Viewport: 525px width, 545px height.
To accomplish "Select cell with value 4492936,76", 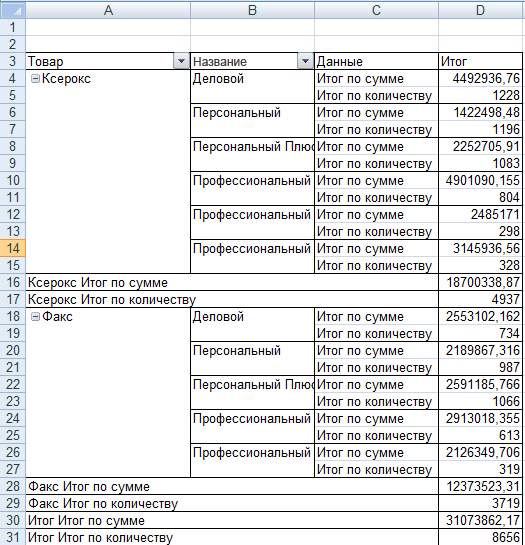I will click(x=480, y=78).
